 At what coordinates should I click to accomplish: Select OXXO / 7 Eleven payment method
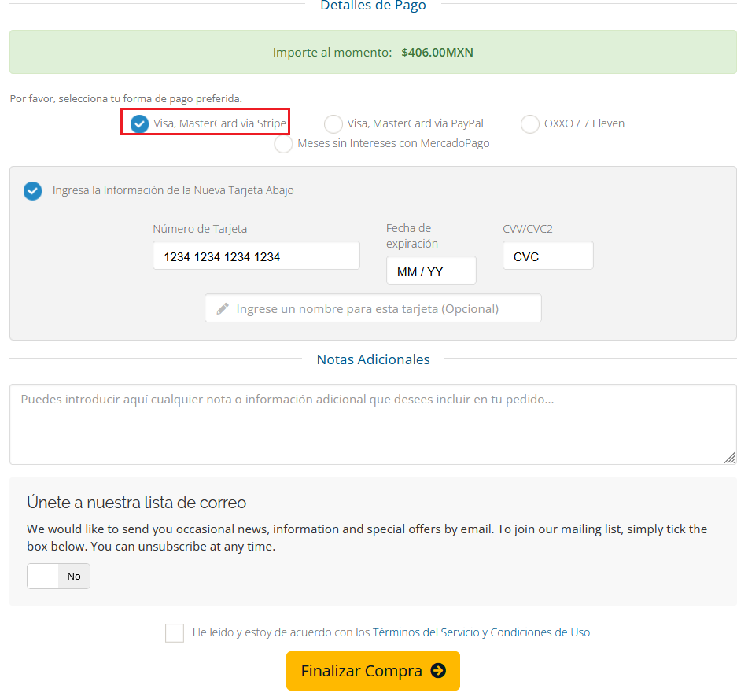530,123
